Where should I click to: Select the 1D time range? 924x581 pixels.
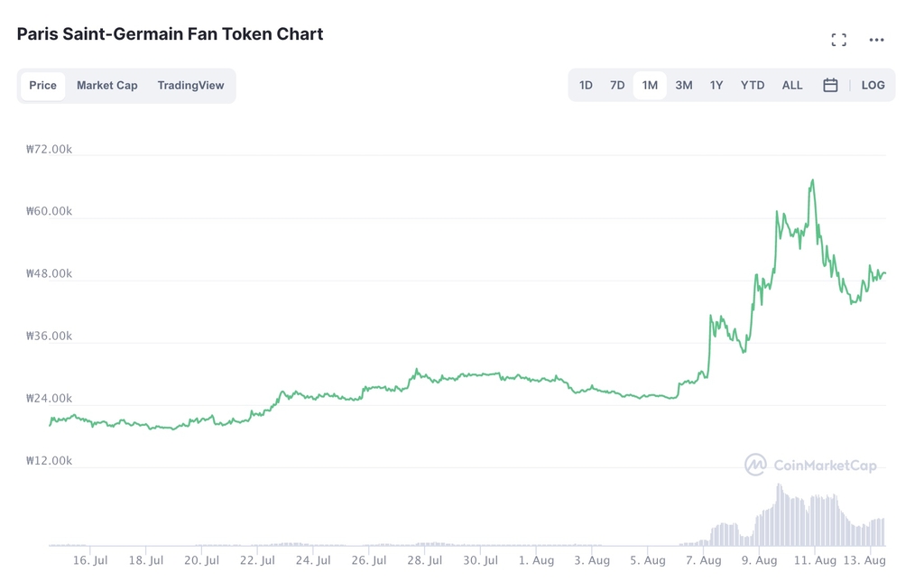(586, 86)
